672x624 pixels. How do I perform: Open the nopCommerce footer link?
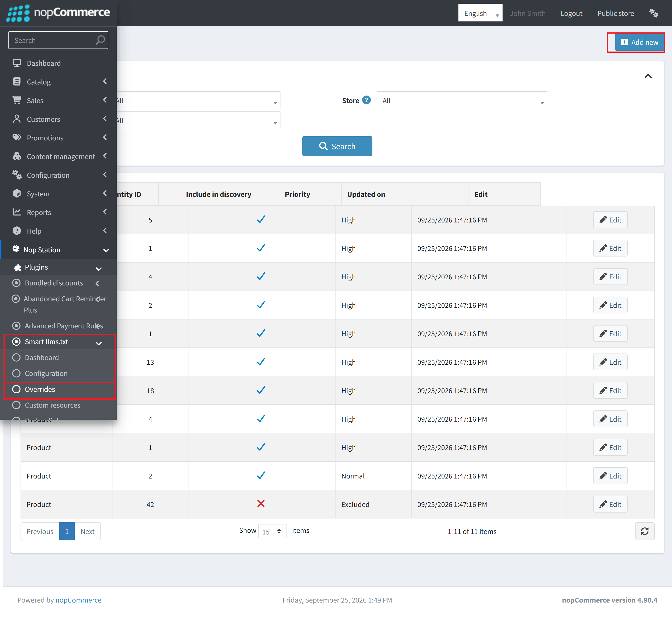78,600
